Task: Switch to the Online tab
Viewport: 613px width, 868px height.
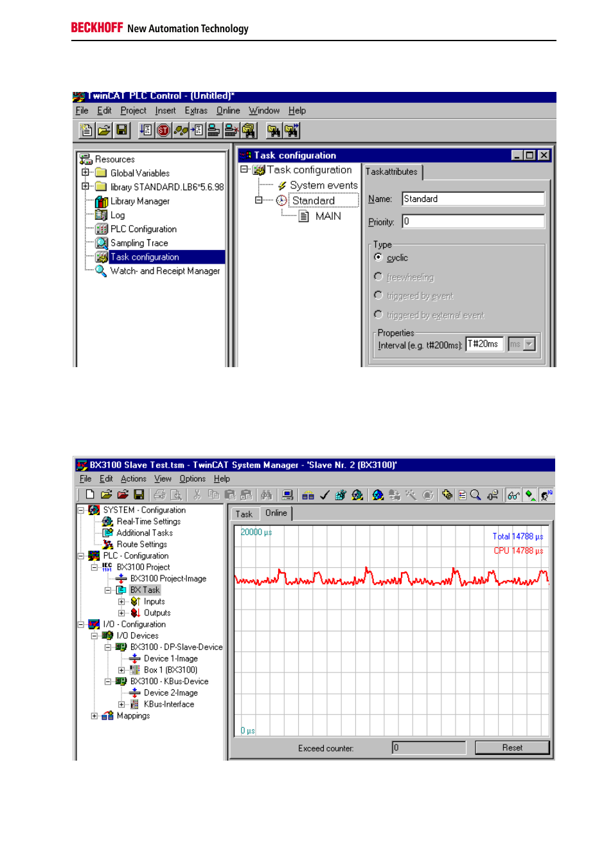Action: [276, 513]
